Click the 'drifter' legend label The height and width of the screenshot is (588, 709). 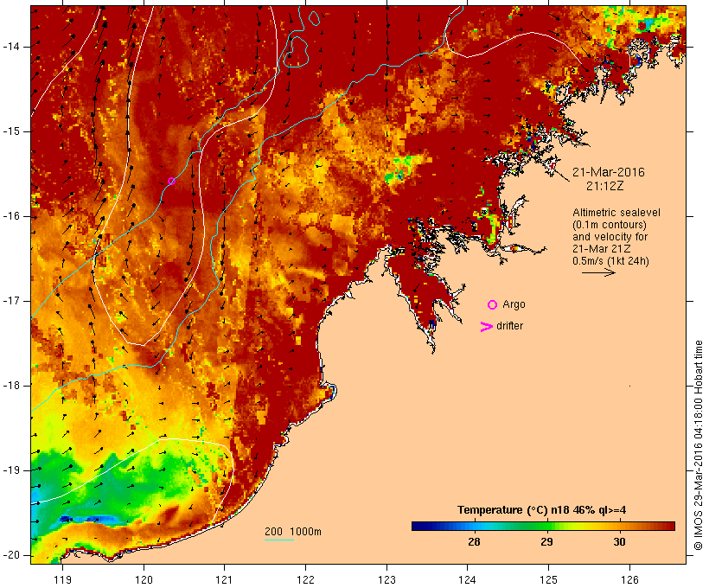click(509, 326)
